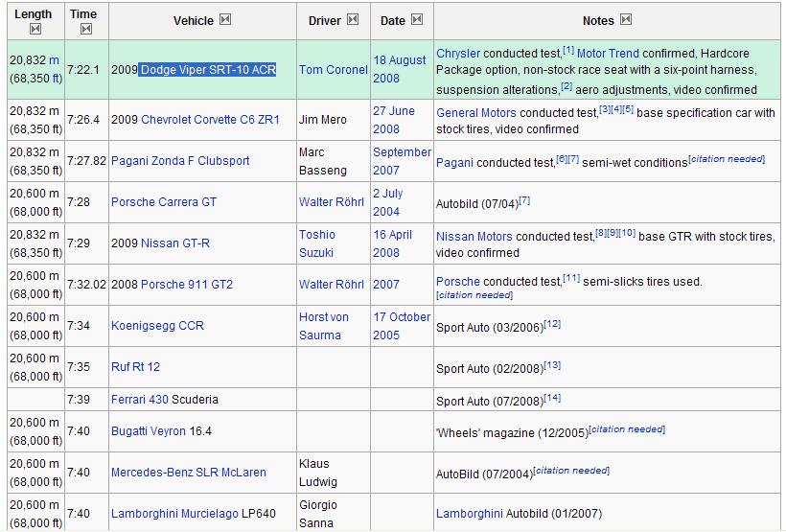Open Porsche 911 GT2 link
The height and width of the screenshot is (532, 786).
coord(187,285)
